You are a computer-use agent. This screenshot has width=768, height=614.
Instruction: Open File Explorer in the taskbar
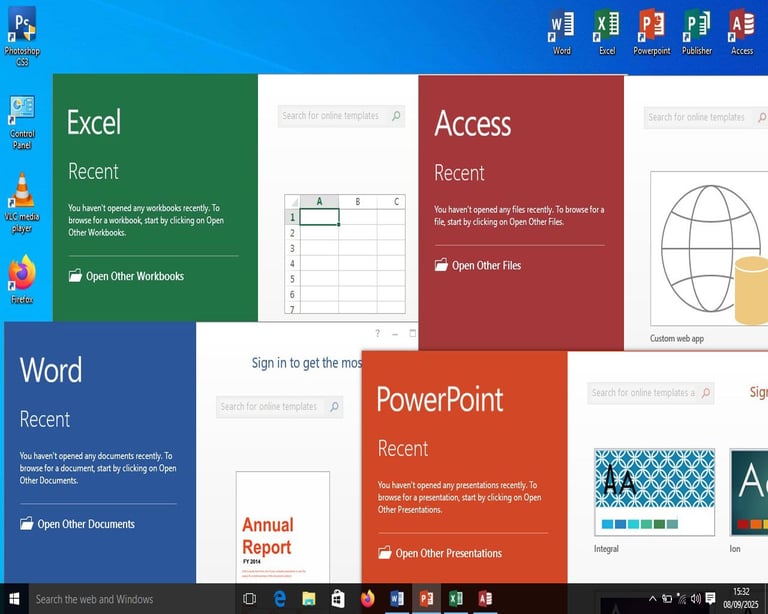pos(309,598)
